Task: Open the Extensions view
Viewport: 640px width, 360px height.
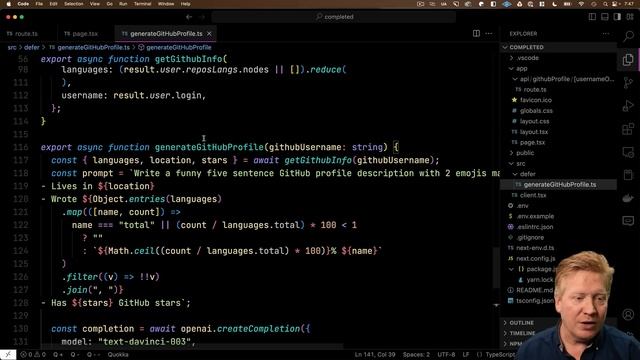Action: pos(628,129)
